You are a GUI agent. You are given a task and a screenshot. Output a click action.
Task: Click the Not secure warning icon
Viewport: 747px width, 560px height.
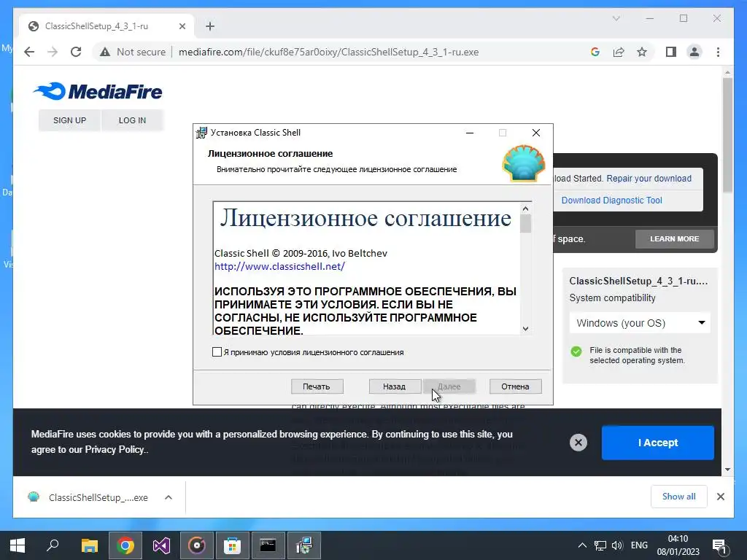105,52
